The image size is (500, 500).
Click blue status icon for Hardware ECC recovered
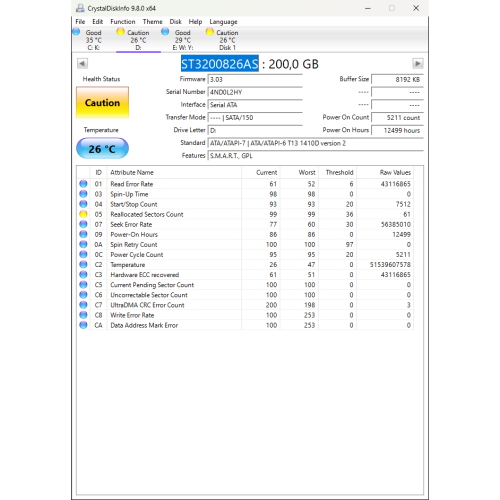(83, 274)
